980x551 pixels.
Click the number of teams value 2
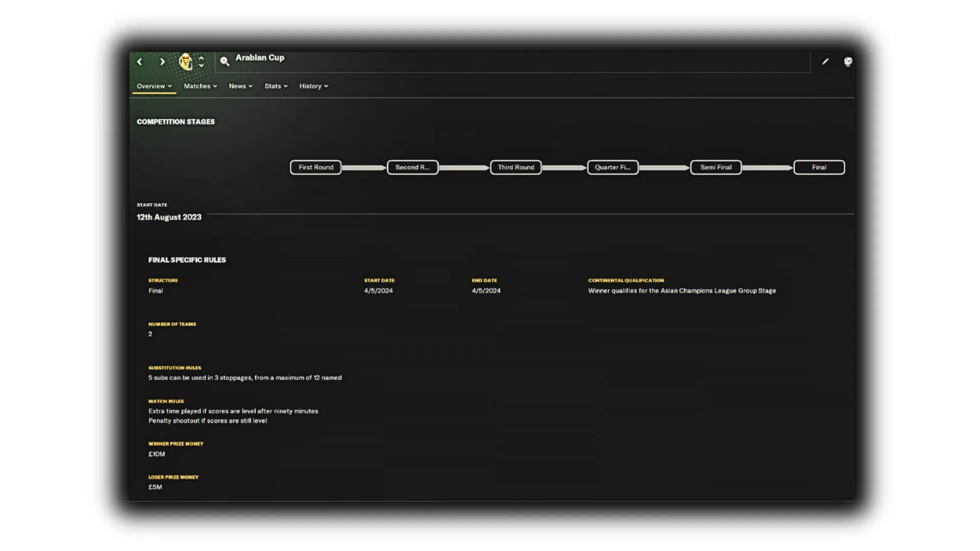[x=150, y=334]
